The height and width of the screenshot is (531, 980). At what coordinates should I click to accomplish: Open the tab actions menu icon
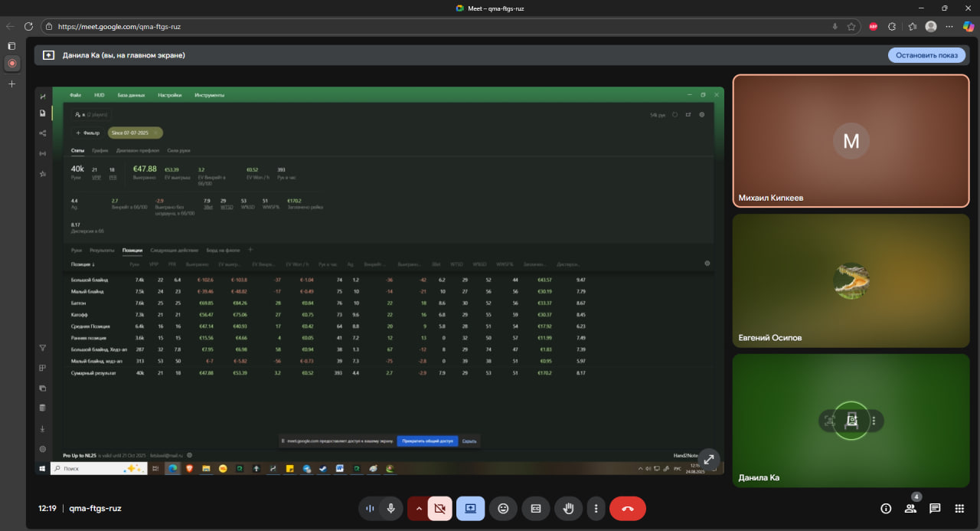tap(11, 46)
